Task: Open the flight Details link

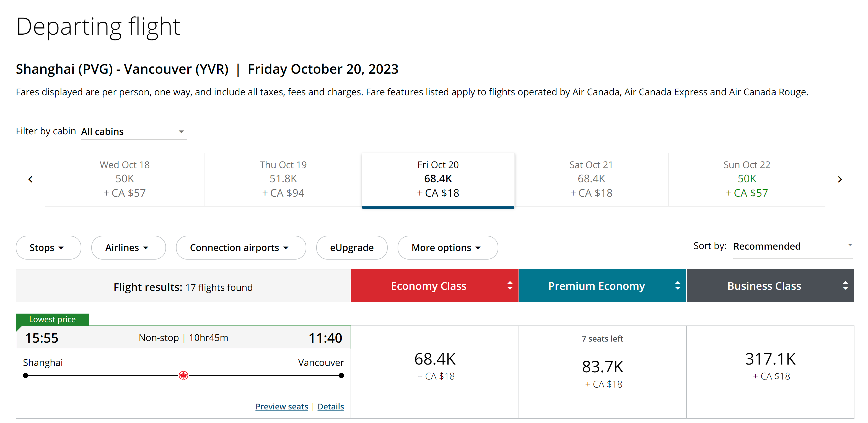Action: click(331, 406)
